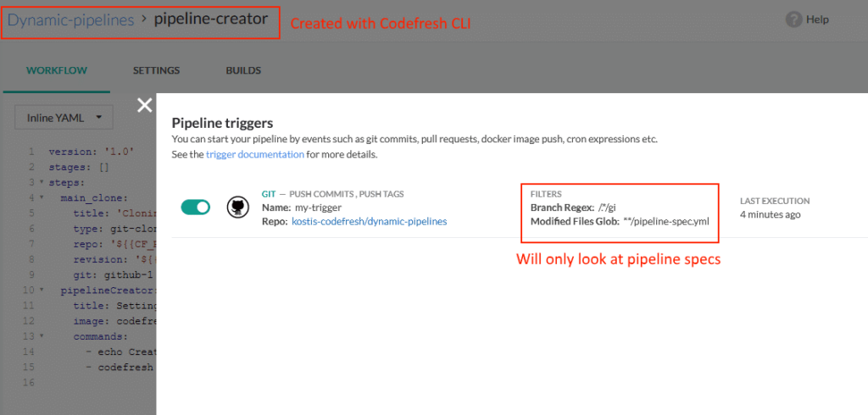This screenshot has width=868, height=415.
Task: Open the Inline YAML dropdown
Action: [64, 118]
